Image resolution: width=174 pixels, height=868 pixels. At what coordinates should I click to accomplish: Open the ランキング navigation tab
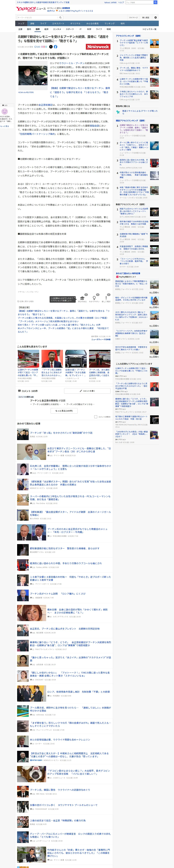click(109, 24)
